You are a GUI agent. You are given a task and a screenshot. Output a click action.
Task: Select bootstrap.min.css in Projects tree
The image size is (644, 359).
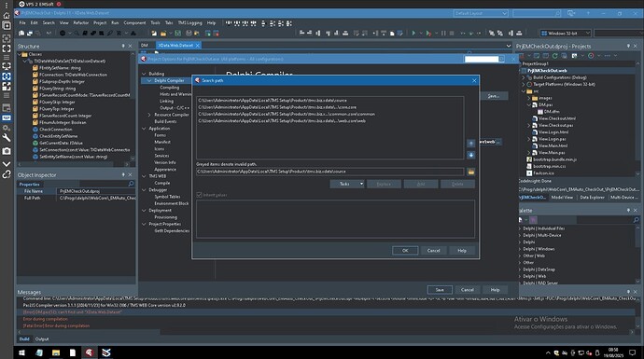(x=549, y=167)
